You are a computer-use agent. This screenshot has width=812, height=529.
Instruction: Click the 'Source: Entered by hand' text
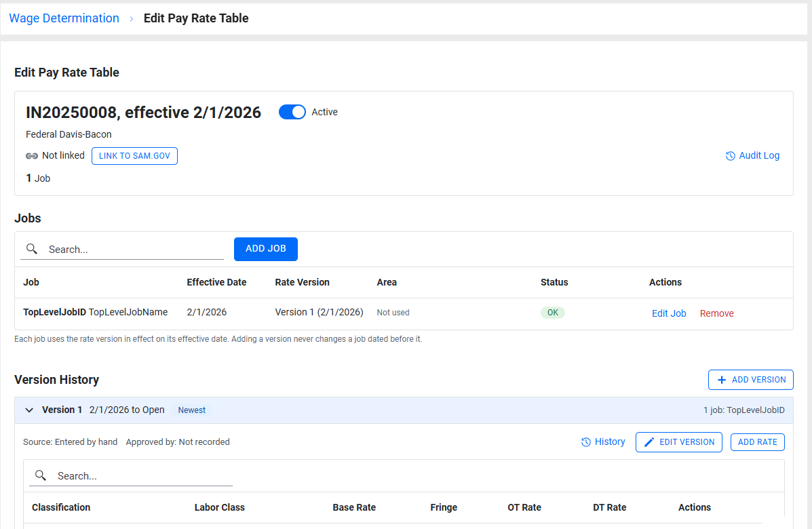pos(71,442)
